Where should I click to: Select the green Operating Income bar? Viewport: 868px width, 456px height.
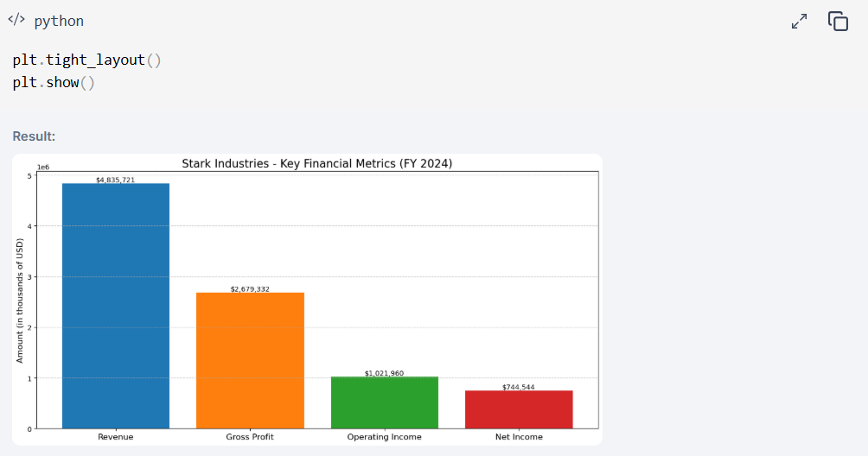point(385,402)
